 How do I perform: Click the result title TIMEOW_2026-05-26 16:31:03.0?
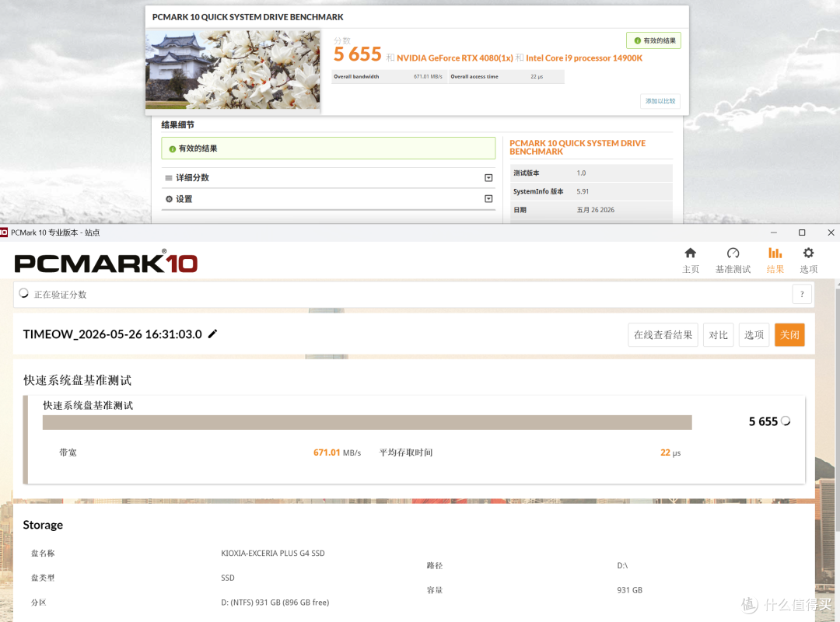(x=113, y=334)
